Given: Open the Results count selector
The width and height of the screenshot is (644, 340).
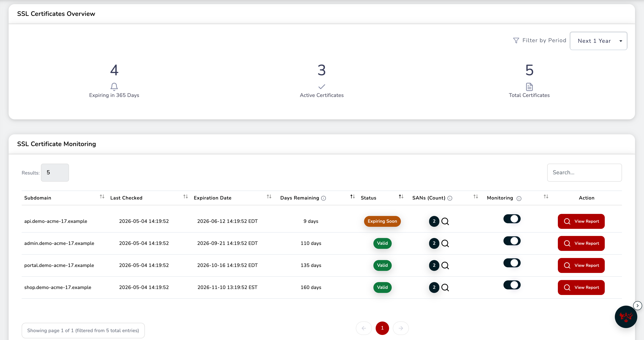Looking at the screenshot, I should coord(55,172).
